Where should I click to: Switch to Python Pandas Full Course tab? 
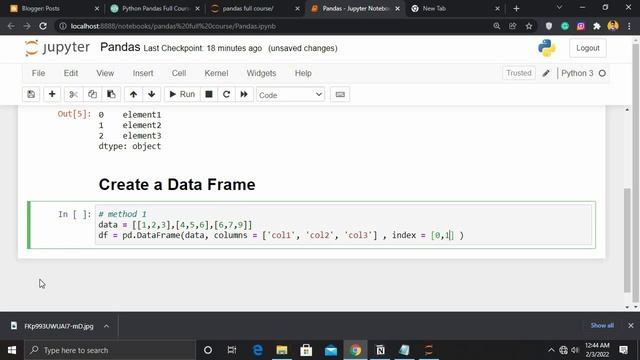tap(154, 8)
